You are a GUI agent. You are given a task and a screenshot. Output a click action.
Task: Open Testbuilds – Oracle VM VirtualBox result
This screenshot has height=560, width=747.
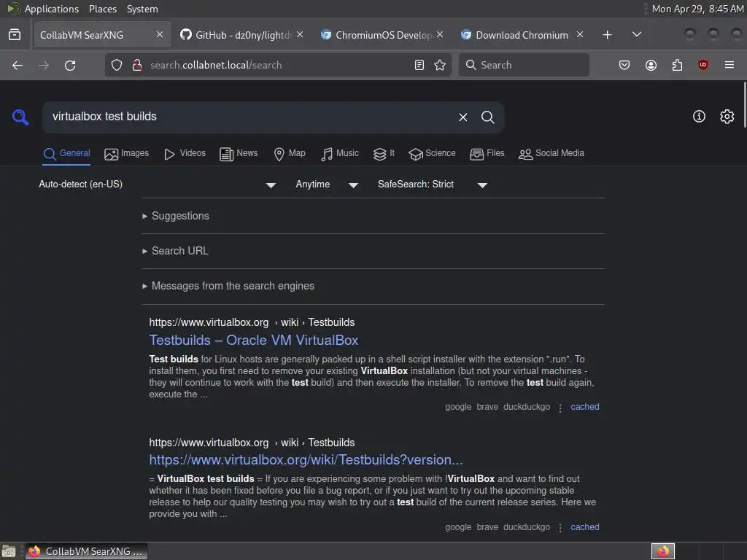pos(253,341)
